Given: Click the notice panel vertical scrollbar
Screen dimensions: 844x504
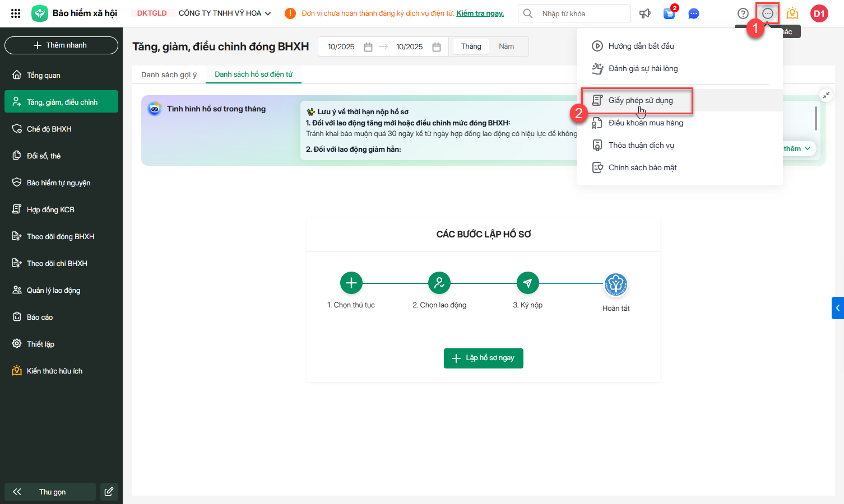Looking at the screenshot, I should click(x=815, y=119).
